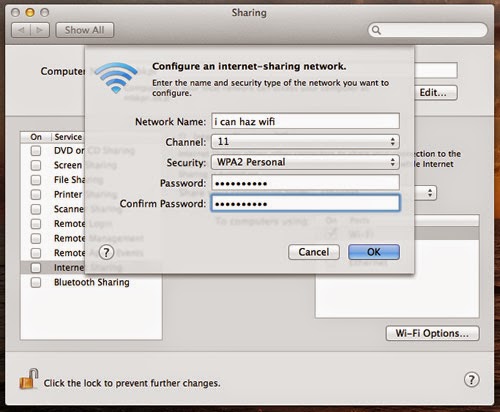Screen dimensions: 500x412
Task: Confirm the dialog with OK
Action: (374, 252)
